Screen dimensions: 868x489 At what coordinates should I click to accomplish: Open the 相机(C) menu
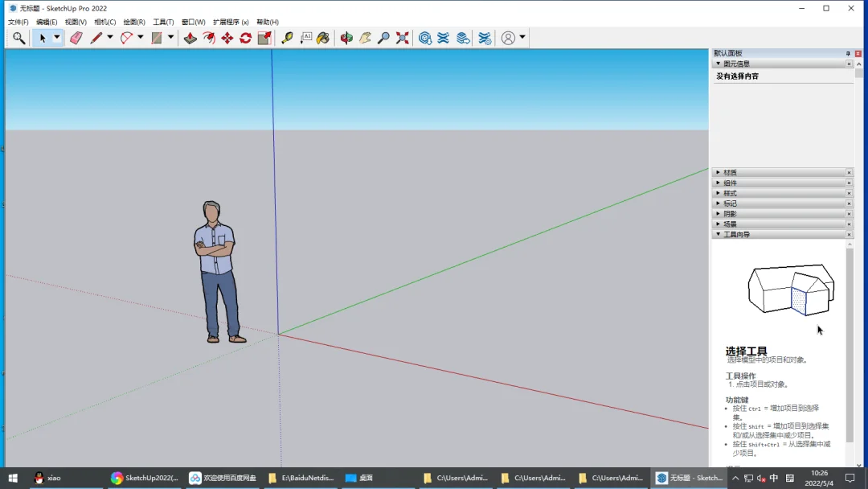click(104, 23)
